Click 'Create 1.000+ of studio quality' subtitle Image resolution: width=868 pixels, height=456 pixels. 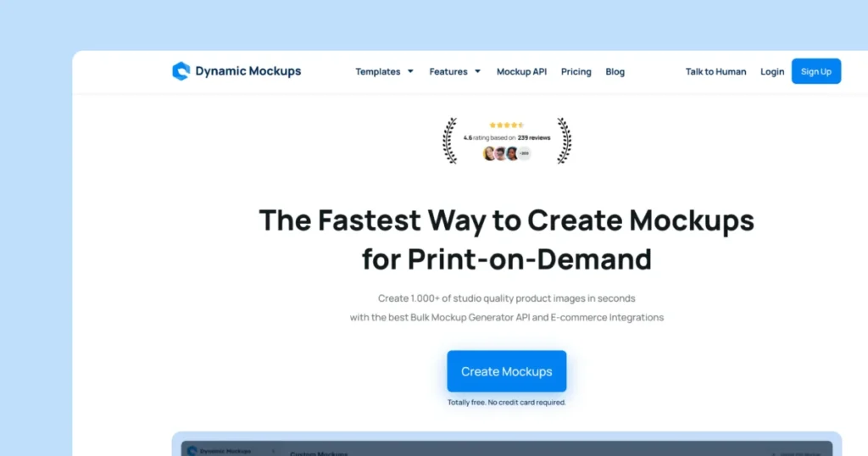tap(507, 298)
